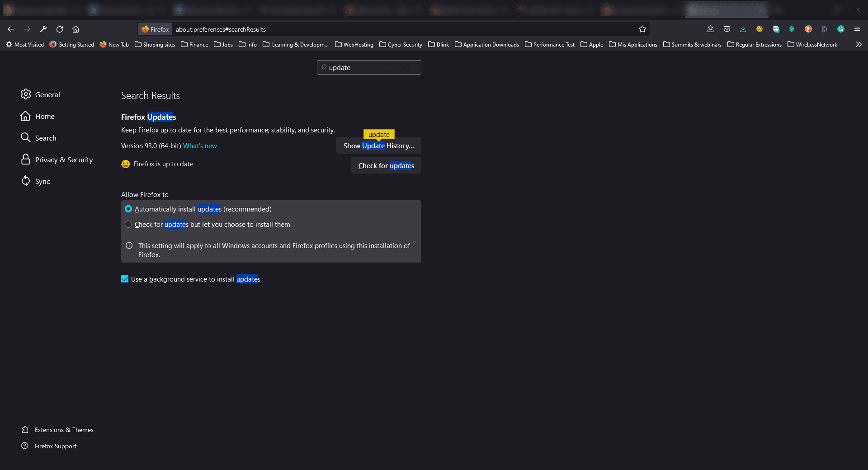Expand the WebHosting bookmark folder
This screenshot has width=868, height=470.
pyautogui.click(x=354, y=44)
